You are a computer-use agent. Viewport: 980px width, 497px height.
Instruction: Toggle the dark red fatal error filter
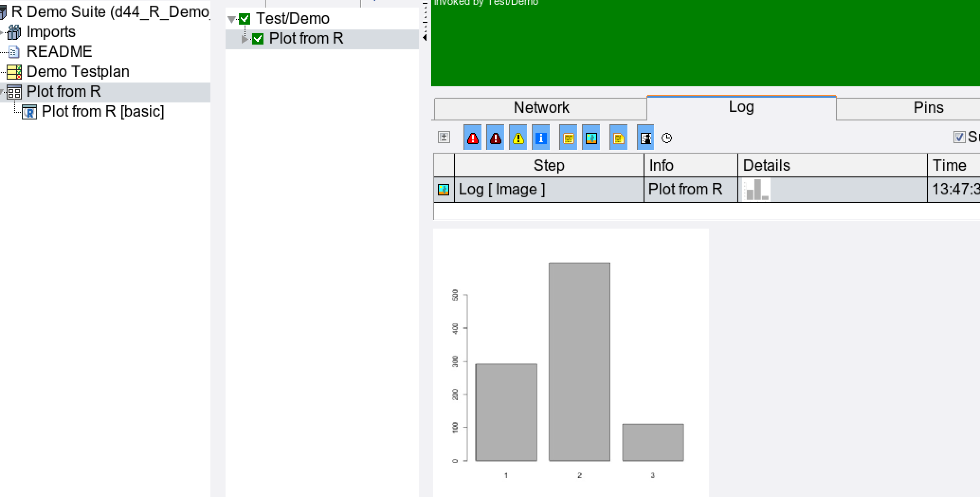495,138
